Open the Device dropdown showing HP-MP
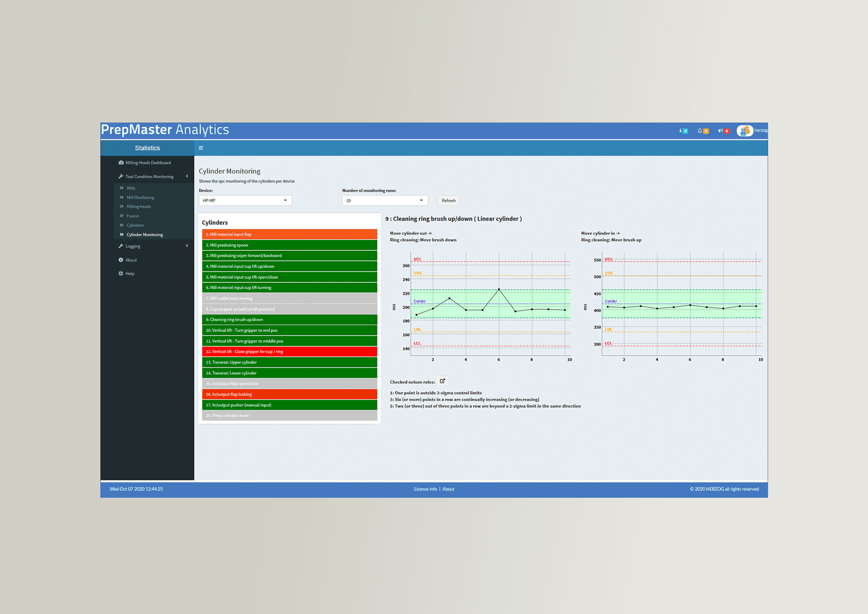 pos(245,201)
